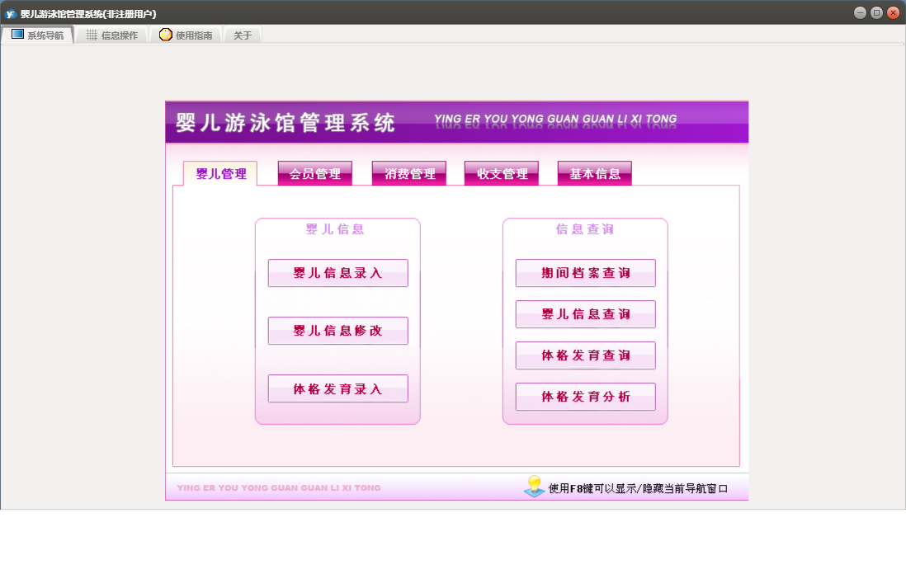Click the lightbulb tip icon
Viewport: 906px width, 588px height.
535,487
